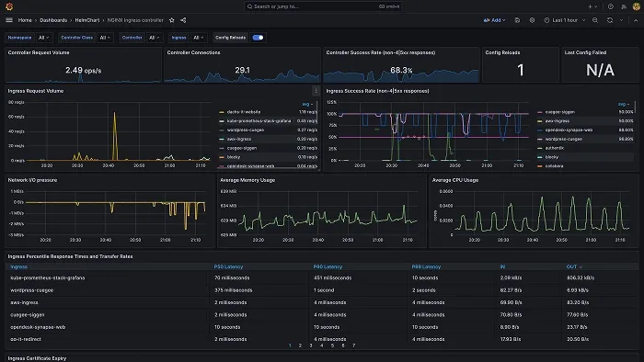This screenshot has height=362, width=644.
Task: Select wordpress-cuegee cell in table
Action: tap(31, 290)
